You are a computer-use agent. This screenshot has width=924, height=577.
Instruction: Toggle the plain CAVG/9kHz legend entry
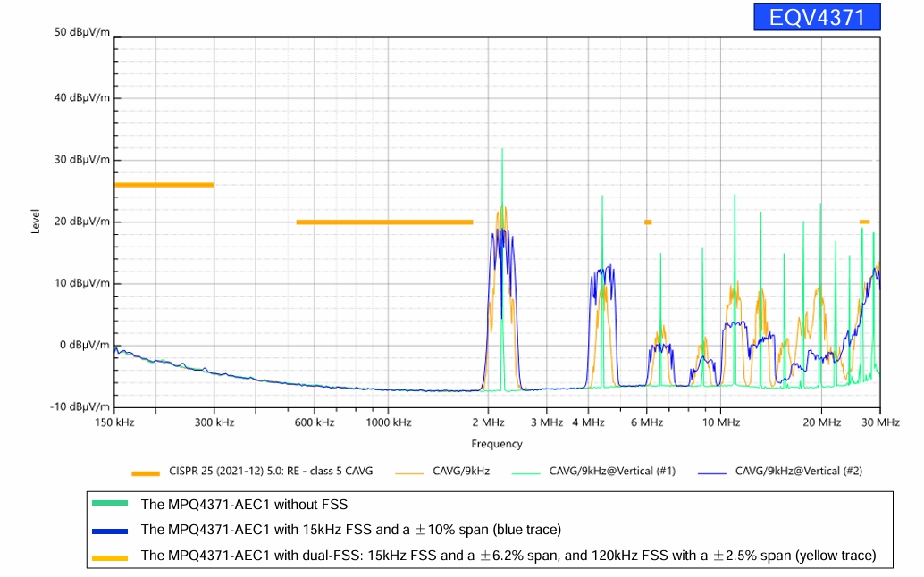click(461, 471)
